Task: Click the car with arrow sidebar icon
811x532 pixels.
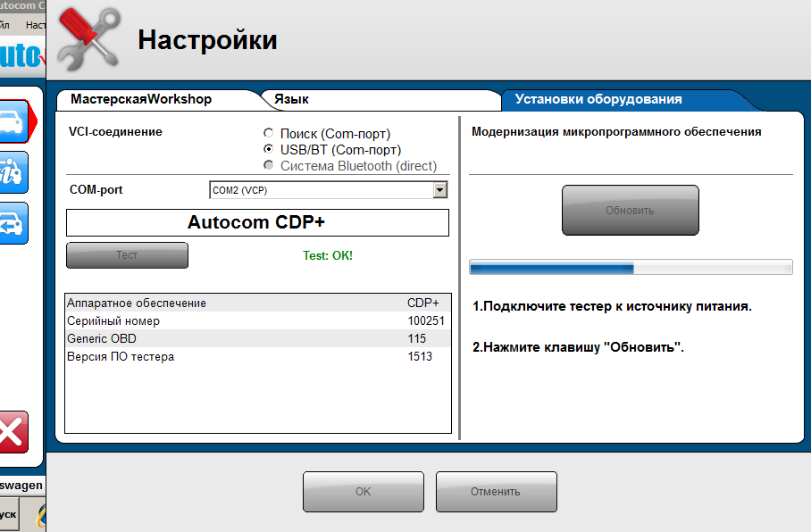Action: (13, 223)
